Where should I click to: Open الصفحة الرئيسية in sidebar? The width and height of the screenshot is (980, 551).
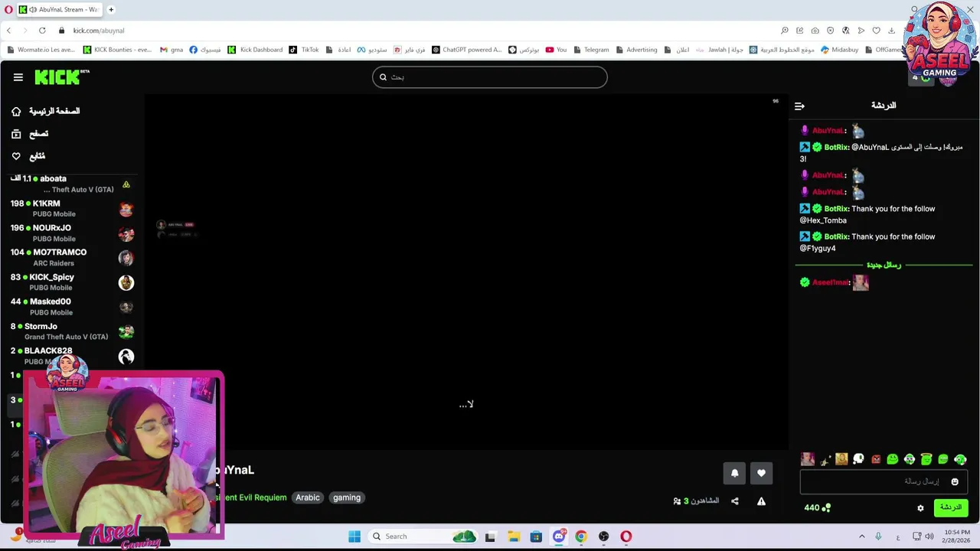click(x=54, y=111)
